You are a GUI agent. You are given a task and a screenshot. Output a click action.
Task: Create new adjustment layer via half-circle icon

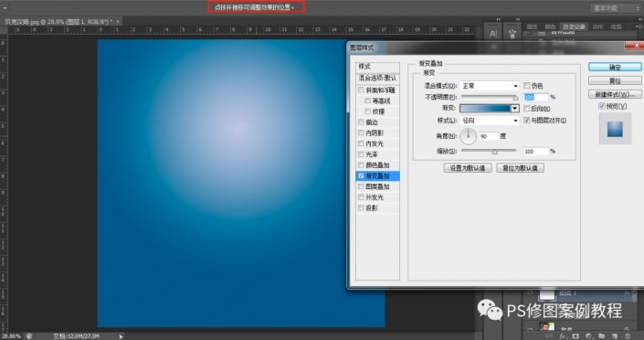(x=588, y=336)
